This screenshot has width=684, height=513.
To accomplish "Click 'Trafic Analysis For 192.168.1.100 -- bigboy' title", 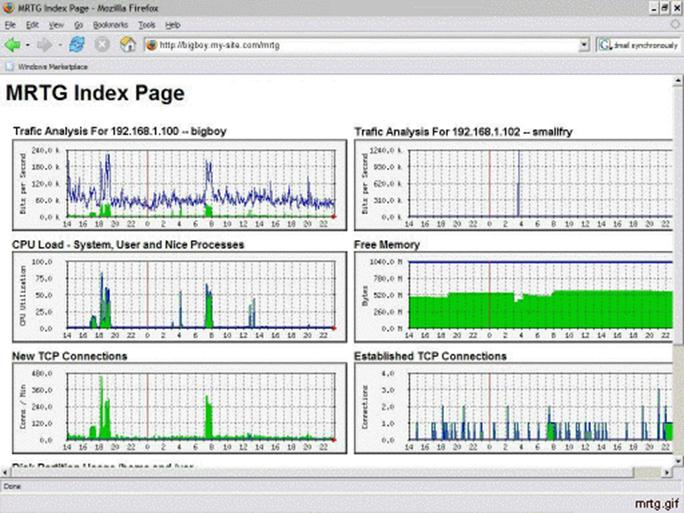I will click(x=120, y=131).
